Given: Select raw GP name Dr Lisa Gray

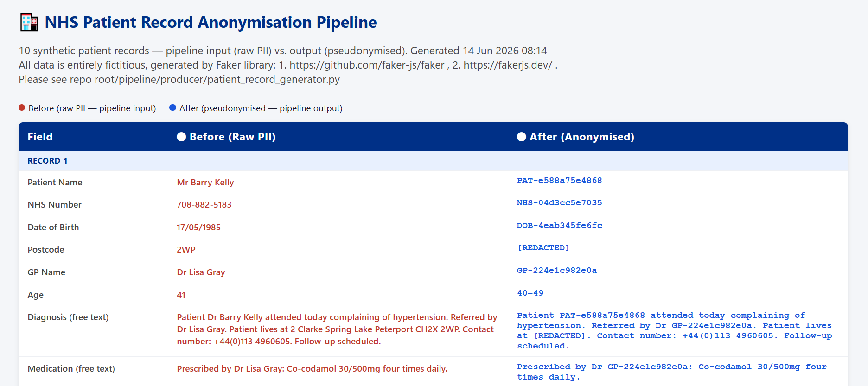Looking at the screenshot, I should pos(201,272).
